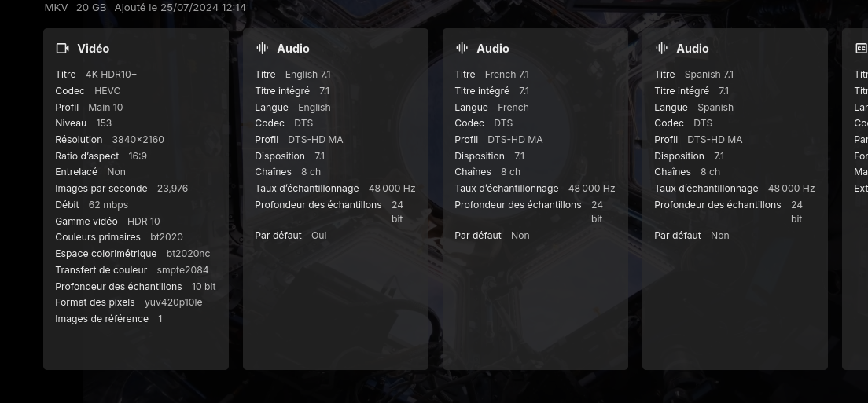This screenshot has height=403, width=868.
Task: Click the 3840×2160 resolution value
Action: [138, 140]
